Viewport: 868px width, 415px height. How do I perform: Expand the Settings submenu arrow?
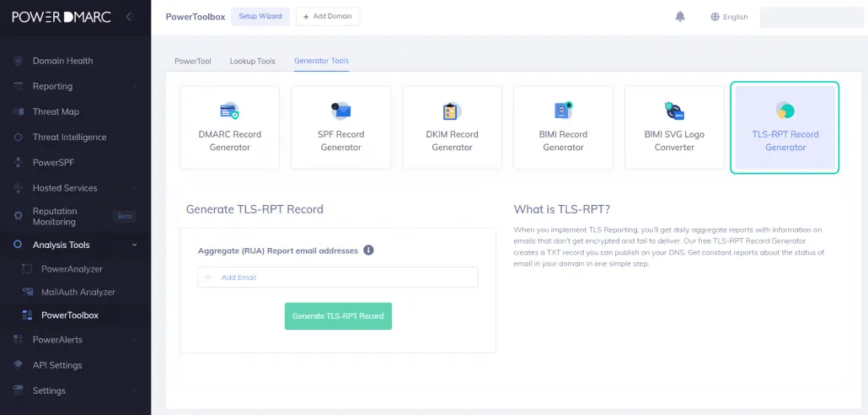click(x=135, y=391)
